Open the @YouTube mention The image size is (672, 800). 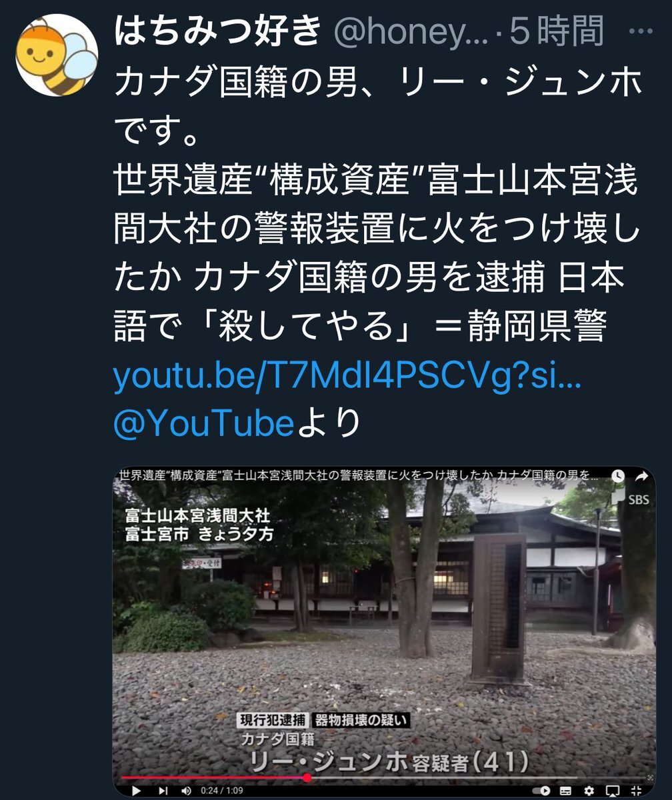(x=203, y=423)
